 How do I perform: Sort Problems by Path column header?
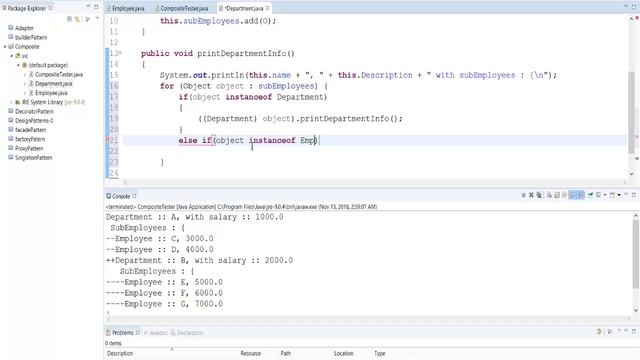(x=286, y=353)
